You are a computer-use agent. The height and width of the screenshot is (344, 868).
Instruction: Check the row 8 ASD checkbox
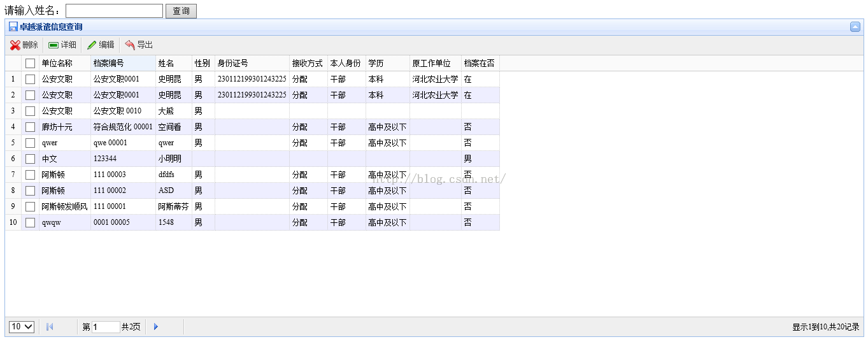pyautogui.click(x=30, y=191)
